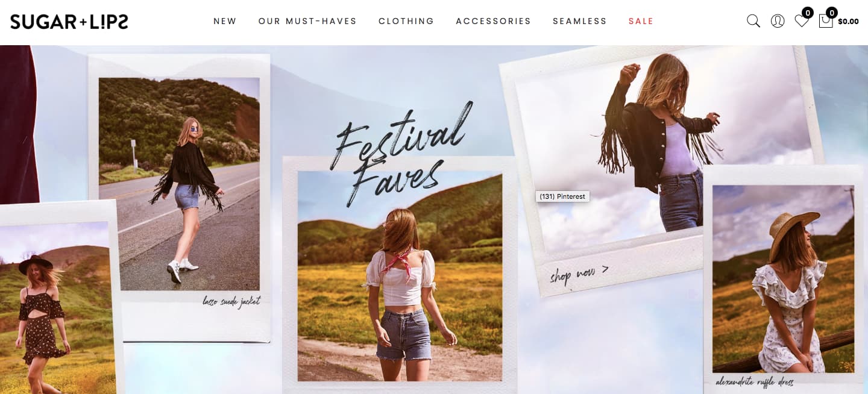Screen dimensions: 868x394
Task: Click the cart item count badge
Action: click(832, 13)
